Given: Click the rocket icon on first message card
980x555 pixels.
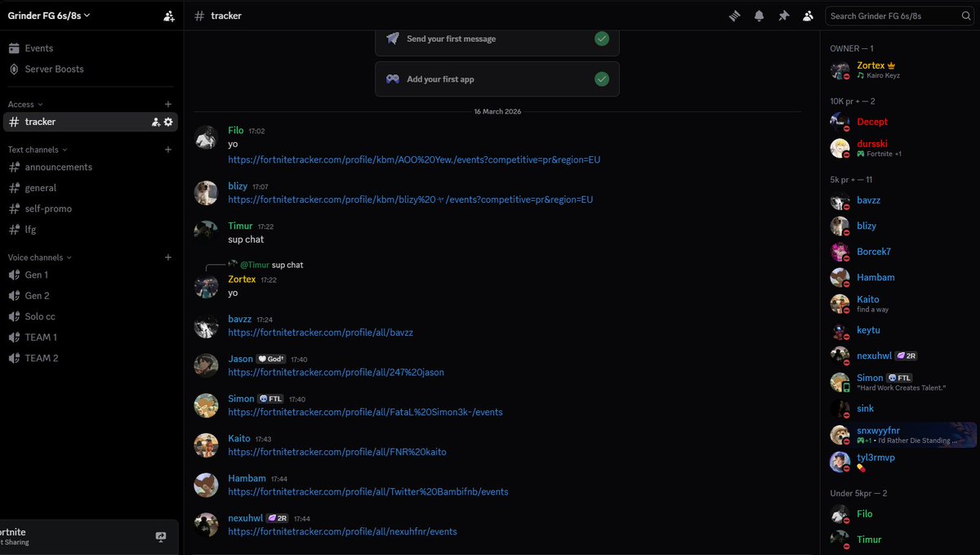Looking at the screenshot, I should pos(393,38).
